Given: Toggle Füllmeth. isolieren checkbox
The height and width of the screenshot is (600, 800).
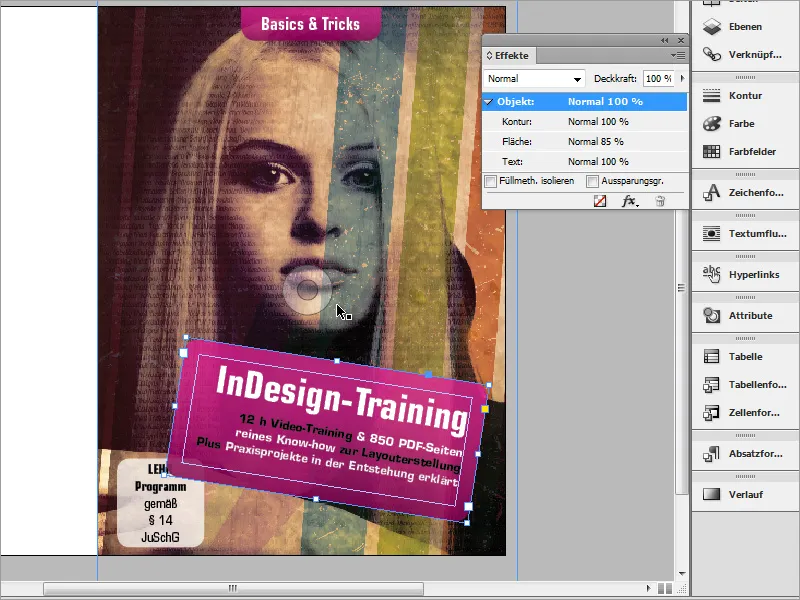Looking at the screenshot, I should pos(491,181).
